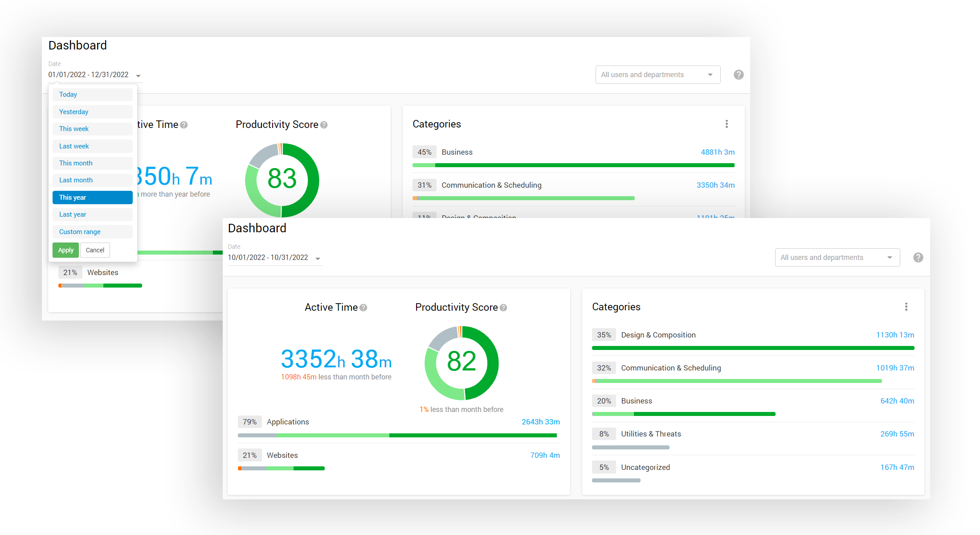This screenshot has height=535, width=980.
Task: Click info icon next to lower Active Time
Action: 363,308
